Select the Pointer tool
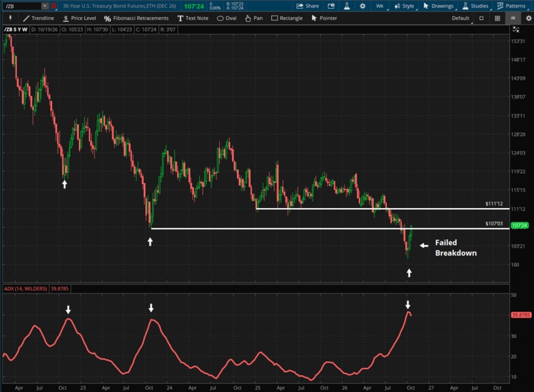The height and width of the screenshot is (392, 534). (325, 18)
